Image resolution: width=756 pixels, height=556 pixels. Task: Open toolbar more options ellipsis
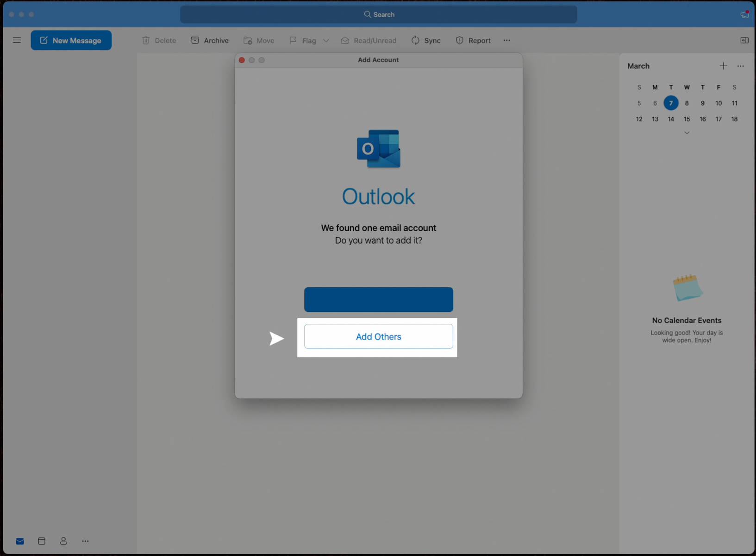pos(507,40)
